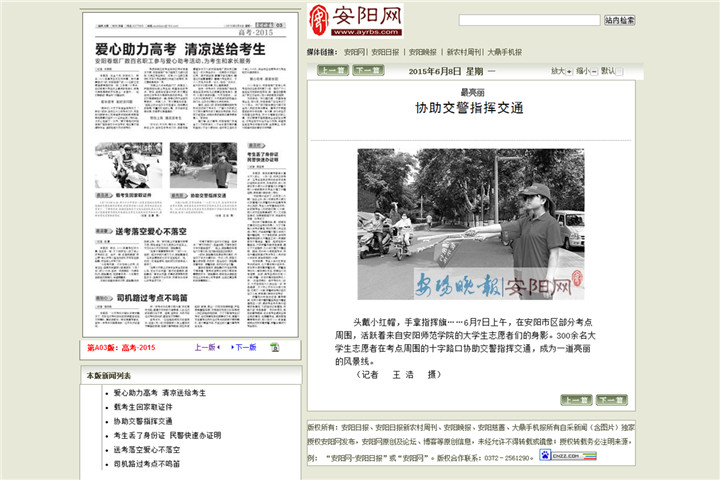
Task: Open the 安阳晚报 media link
Action: (x=422, y=52)
